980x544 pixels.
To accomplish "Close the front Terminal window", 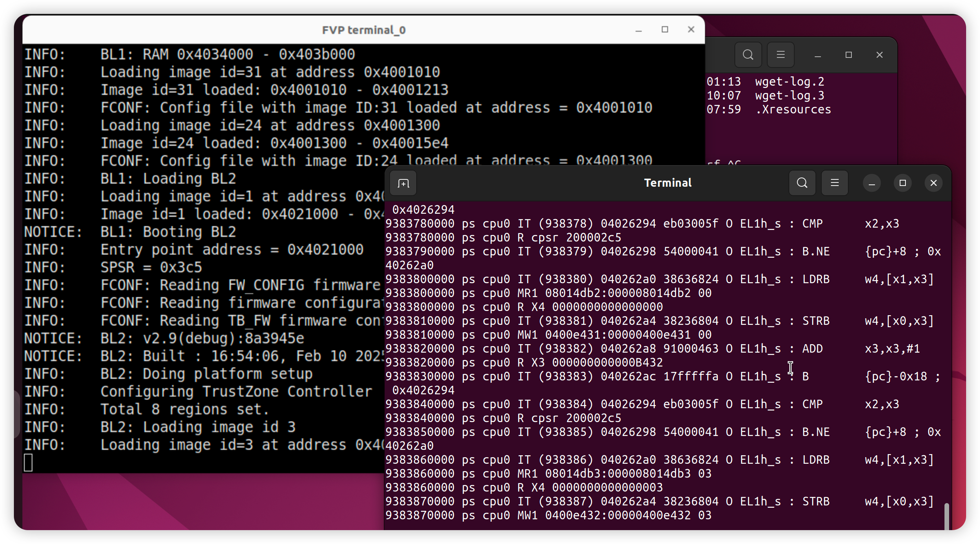I will (933, 183).
